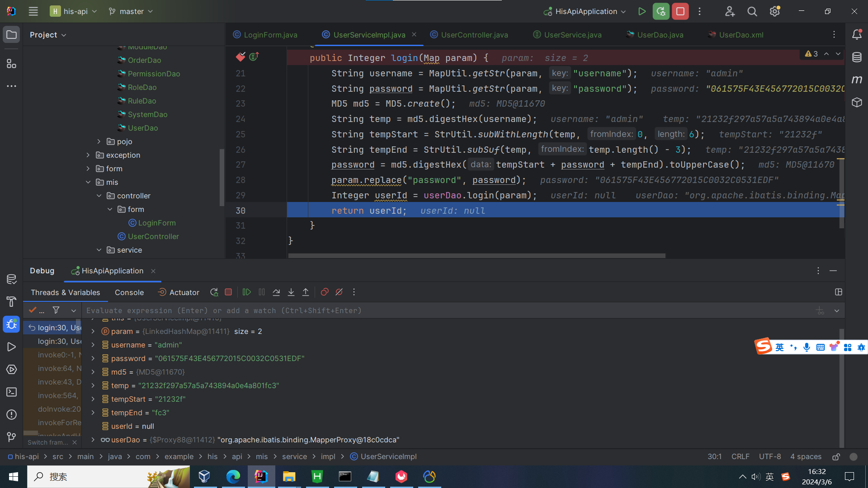Open his-api project dropdown
This screenshot has height=488, width=868.
pyautogui.click(x=74, y=11)
